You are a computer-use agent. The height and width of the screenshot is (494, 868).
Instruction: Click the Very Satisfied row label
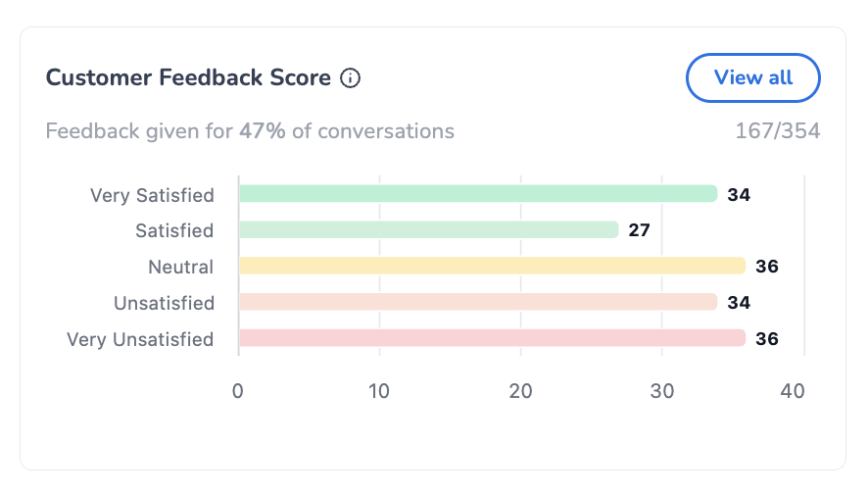click(x=152, y=195)
